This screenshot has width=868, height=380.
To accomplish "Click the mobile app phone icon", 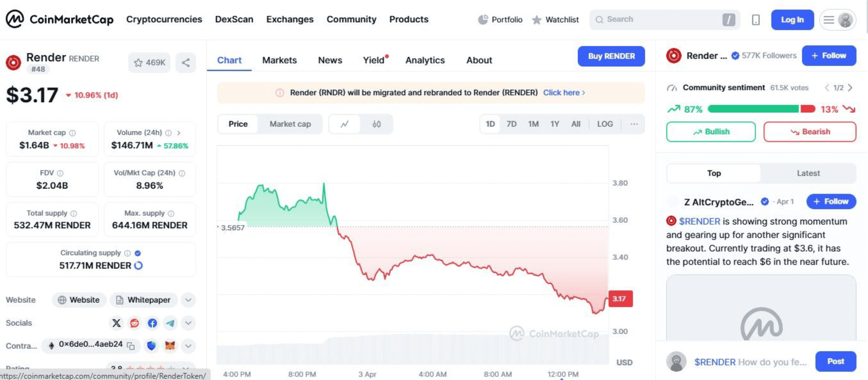I will pyautogui.click(x=756, y=20).
